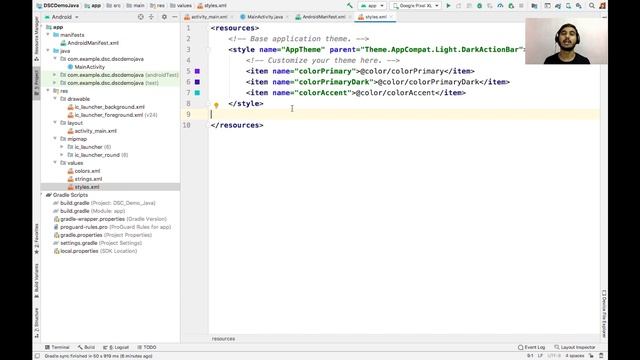Expand the ic_launcher_round mipmap entry
The image size is (640, 360).
coord(62,155)
